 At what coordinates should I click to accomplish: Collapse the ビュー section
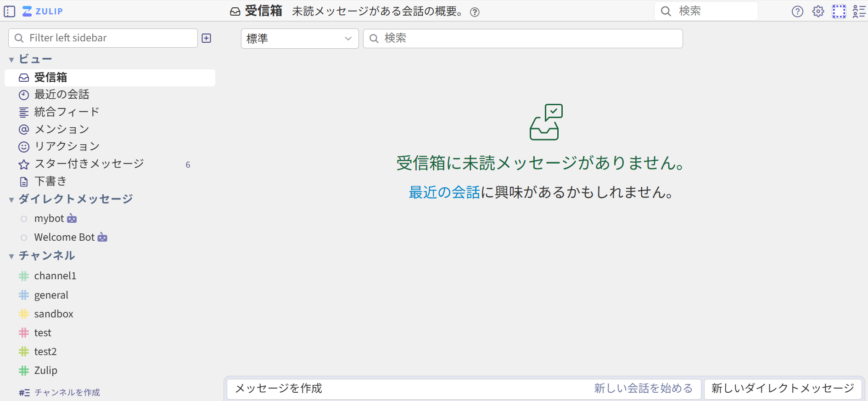pos(11,60)
